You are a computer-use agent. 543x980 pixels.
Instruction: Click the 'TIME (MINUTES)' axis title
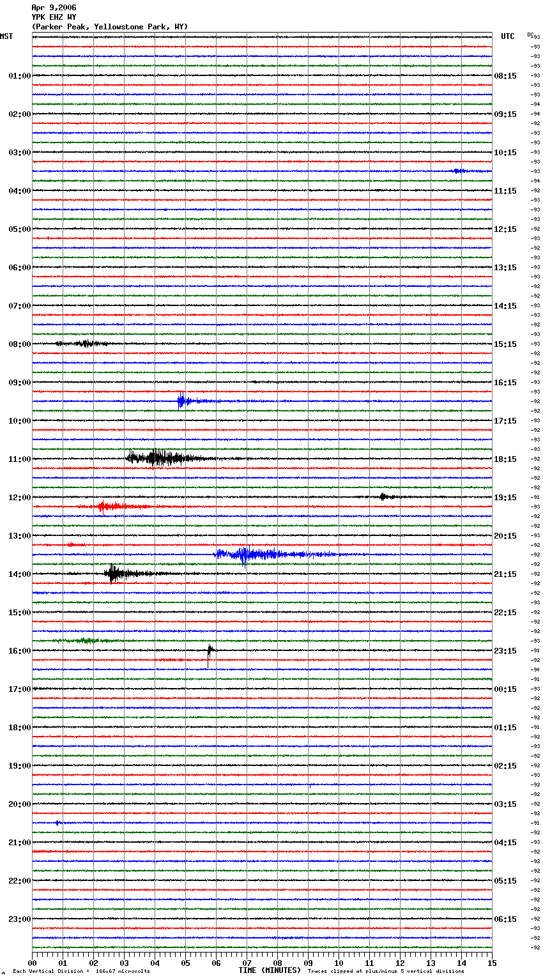tap(270, 970)
